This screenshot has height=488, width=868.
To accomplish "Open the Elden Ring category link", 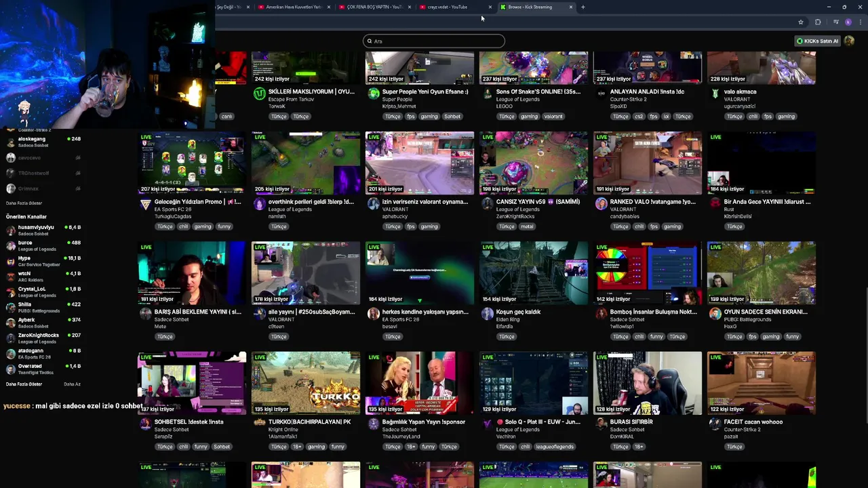I will [509, 319].
